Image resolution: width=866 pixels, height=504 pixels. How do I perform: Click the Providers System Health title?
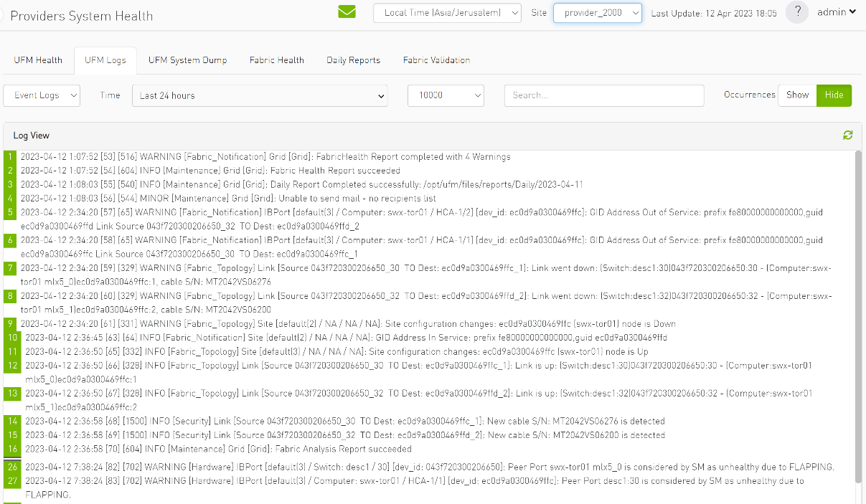[x=80, y=15]
